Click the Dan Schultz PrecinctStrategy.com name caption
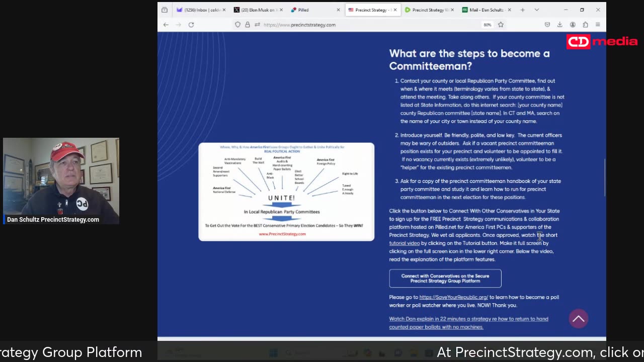644x362 pixels. 53,220
